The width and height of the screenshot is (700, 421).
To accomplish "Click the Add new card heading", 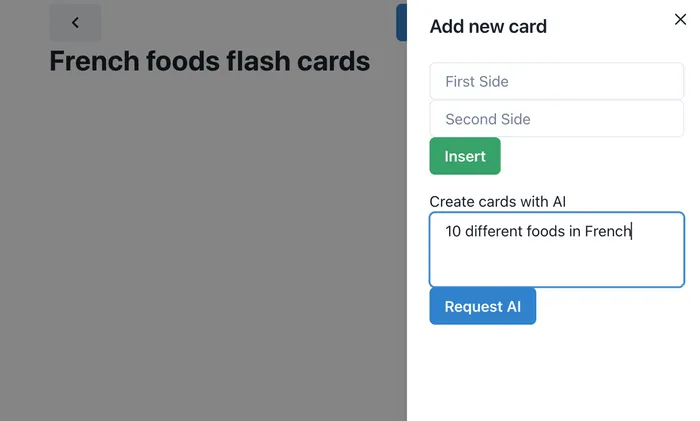I will (x=488, y=26).
